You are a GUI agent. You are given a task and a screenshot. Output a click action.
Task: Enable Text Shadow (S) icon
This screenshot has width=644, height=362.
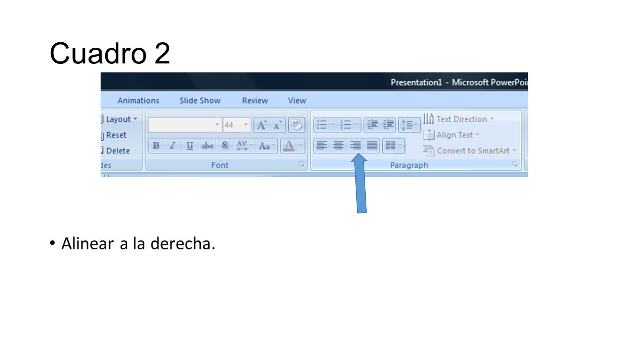pos(224,146)
